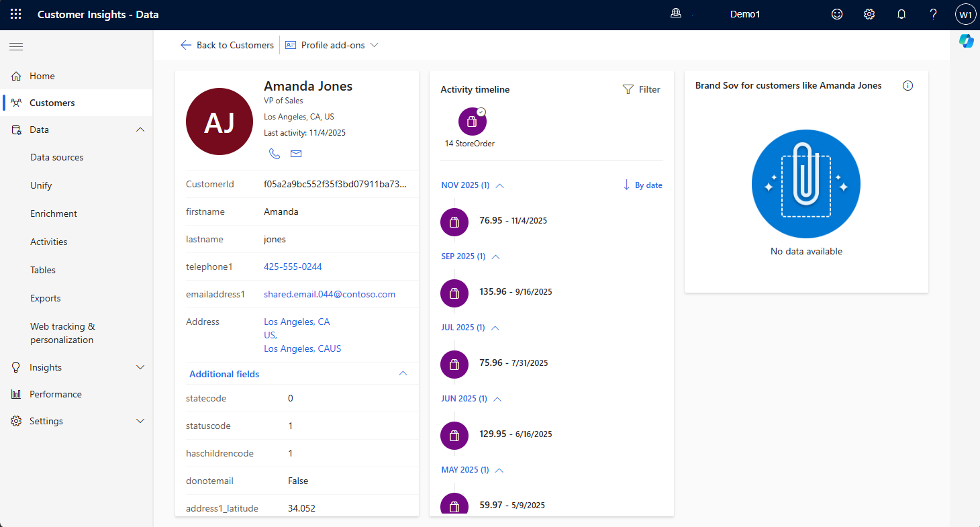This screenshot has height=527, width=980.
Task: Click the 76.95 order bag icon
Action: [x=454, y=222]
